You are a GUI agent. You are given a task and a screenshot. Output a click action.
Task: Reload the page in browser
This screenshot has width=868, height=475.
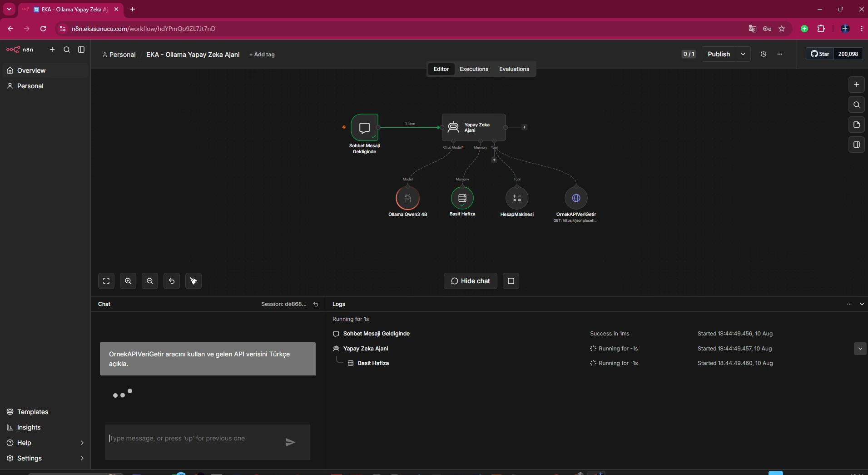tap(43, 29)
